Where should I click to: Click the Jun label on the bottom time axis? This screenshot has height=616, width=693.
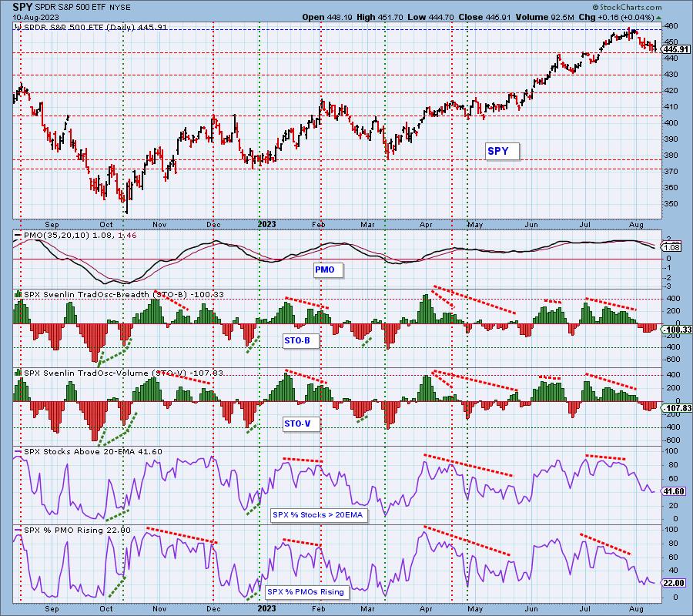point(531,608)
